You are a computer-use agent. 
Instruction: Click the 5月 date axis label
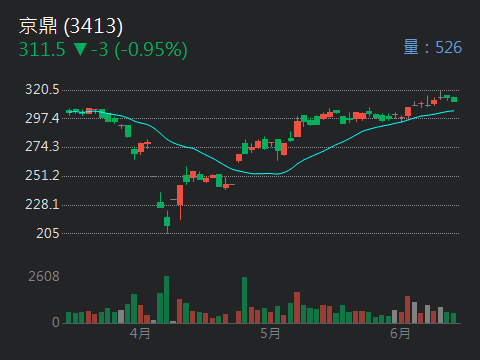270,333
